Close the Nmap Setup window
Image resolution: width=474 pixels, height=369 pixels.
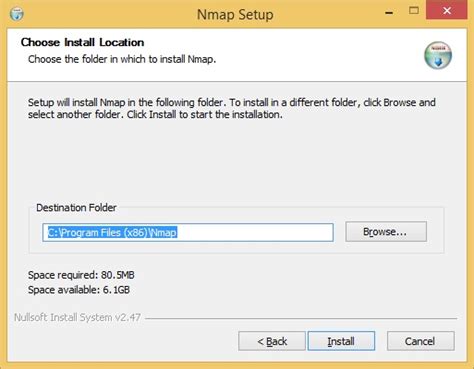click(447, 11)
